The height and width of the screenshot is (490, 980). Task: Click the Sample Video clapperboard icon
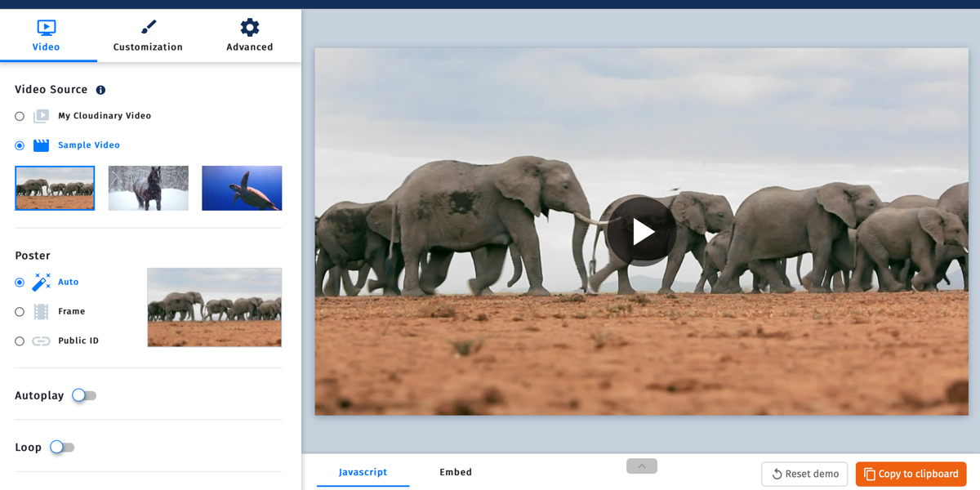41,145
